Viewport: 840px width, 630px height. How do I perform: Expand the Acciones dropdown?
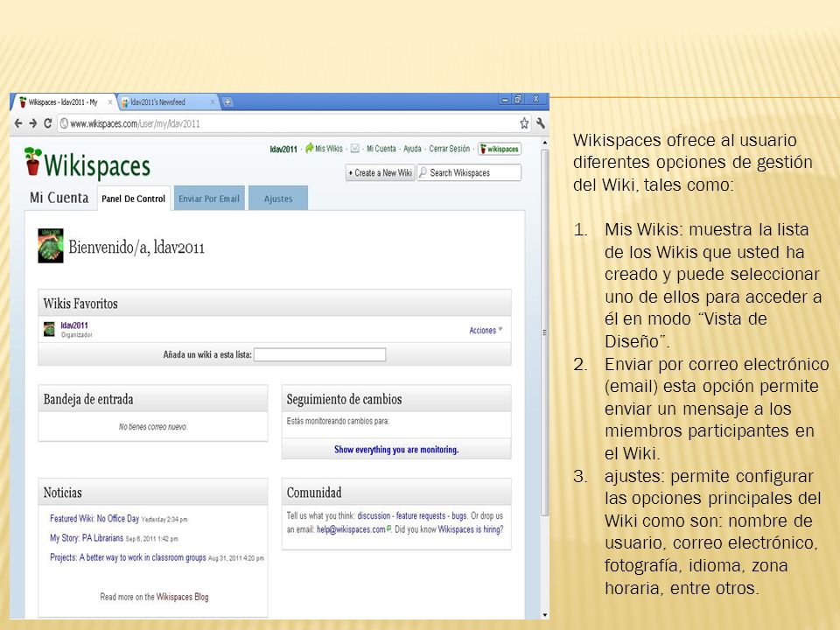point(486,331)
